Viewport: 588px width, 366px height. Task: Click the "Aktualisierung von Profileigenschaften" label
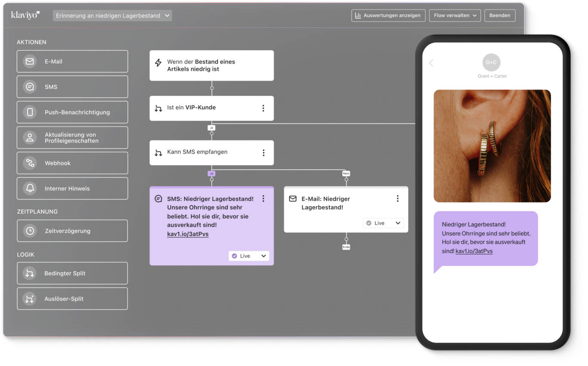[x=71, y=138]
